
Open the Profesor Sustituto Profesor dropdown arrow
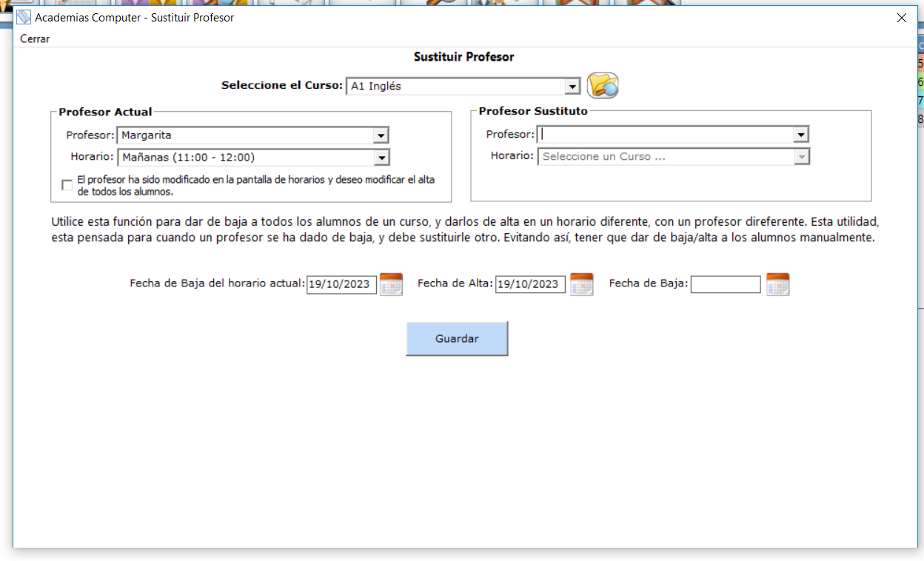pos(800,135)
